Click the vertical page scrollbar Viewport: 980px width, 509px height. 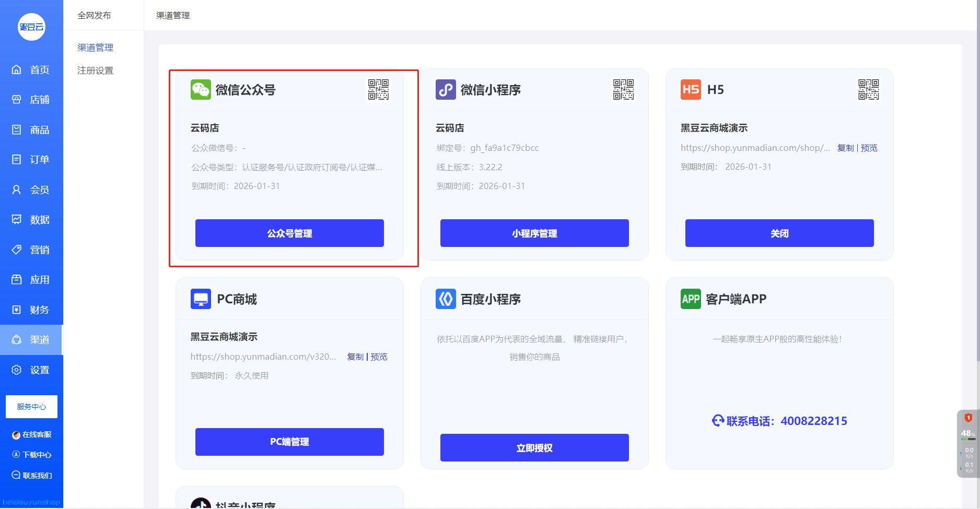[977, 180]
